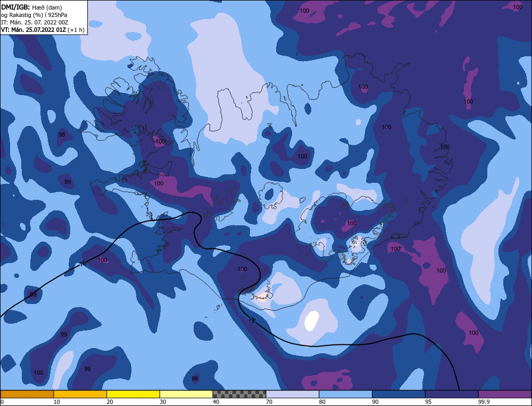532x406 pixels.
Task: Select the checkered grey 40–70 legend swatch
Action: click(x=239, y=394)
